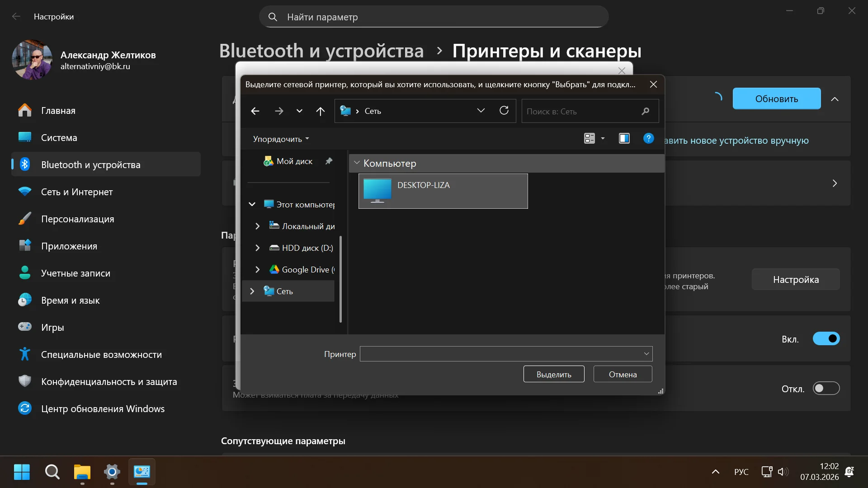Viewport: 868px width, 488px height.
Task: Click search magnifier in Поиск в: Сеть
Action: [x=646, y=111]
